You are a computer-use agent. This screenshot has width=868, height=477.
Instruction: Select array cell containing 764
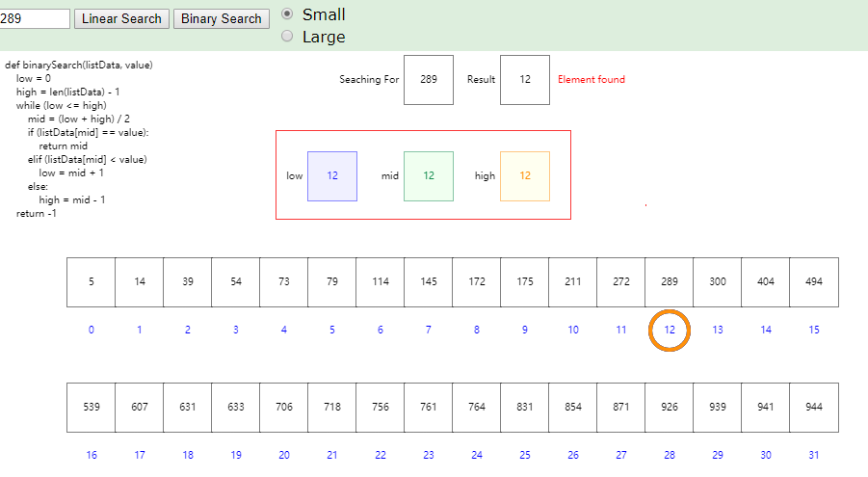point(477,408)
